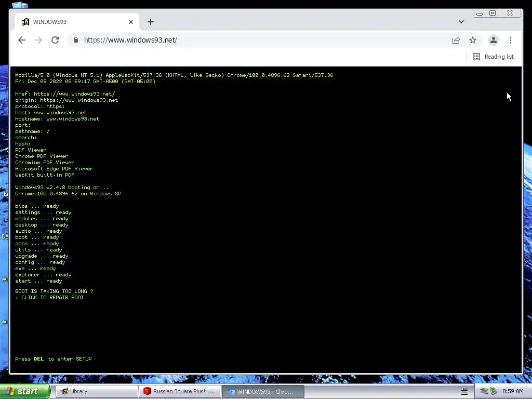Open the on-screen keyboard tray icon

(x=464, y=392)
